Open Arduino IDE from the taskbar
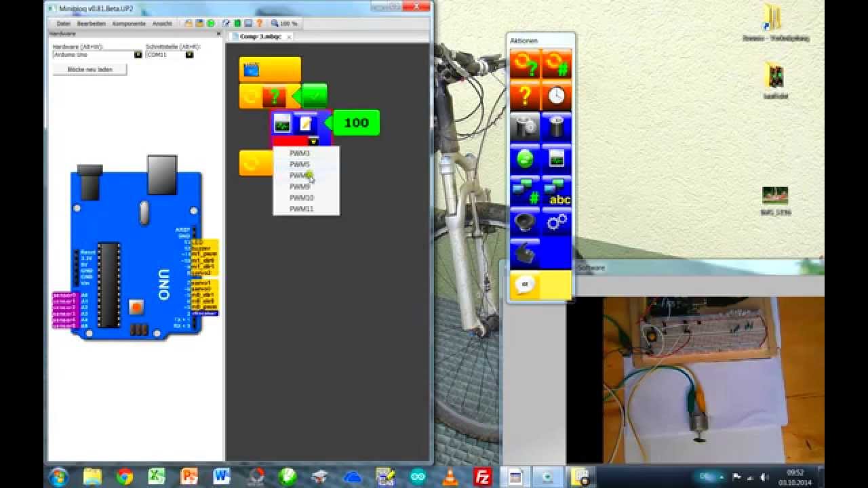 click(x=417, y=476)
